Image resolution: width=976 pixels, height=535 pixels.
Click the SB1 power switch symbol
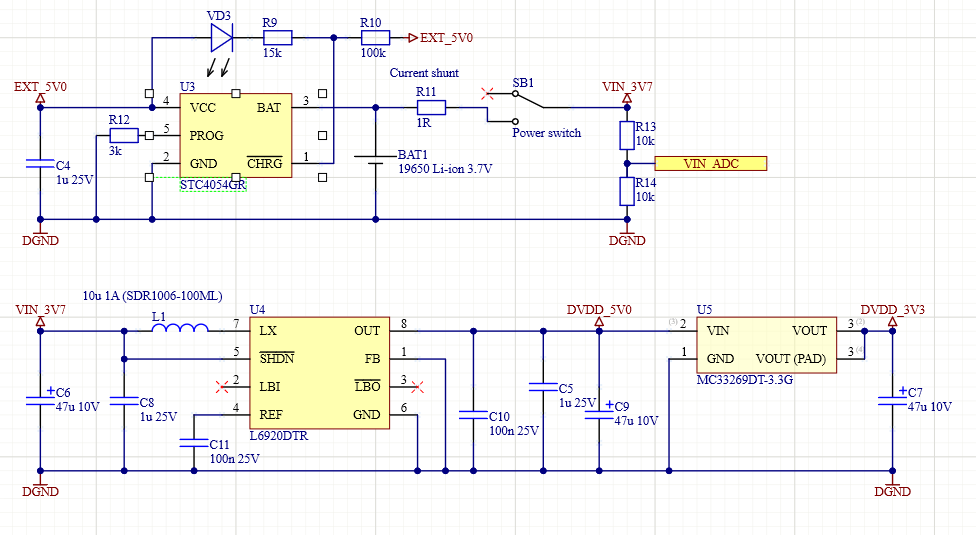coord(529,107)
